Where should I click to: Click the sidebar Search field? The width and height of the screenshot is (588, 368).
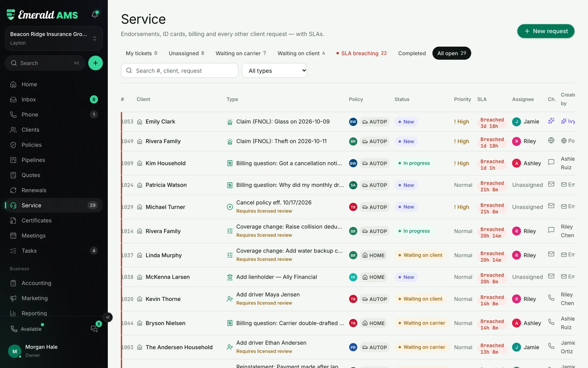click(x=45, y=63)
